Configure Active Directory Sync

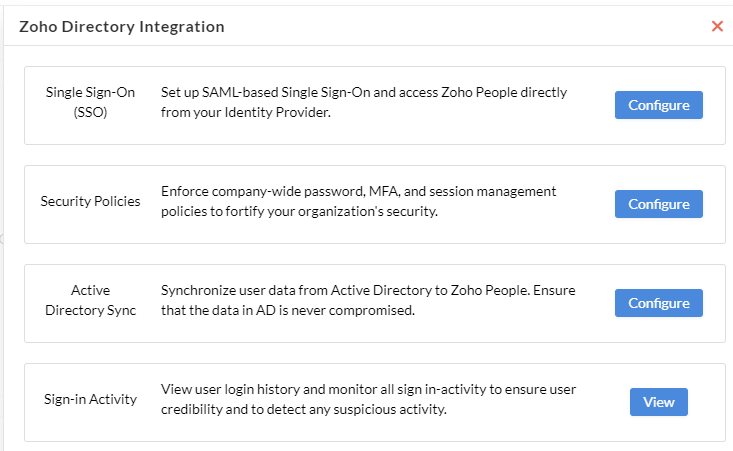click(658, 303)
